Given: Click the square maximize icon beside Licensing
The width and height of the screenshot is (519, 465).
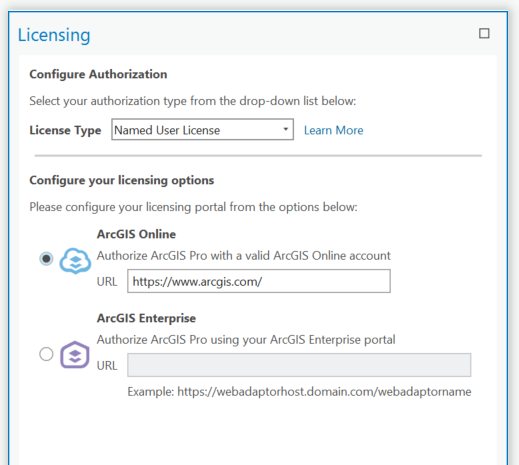Looking at the screenshot, I should pos(484,33).
